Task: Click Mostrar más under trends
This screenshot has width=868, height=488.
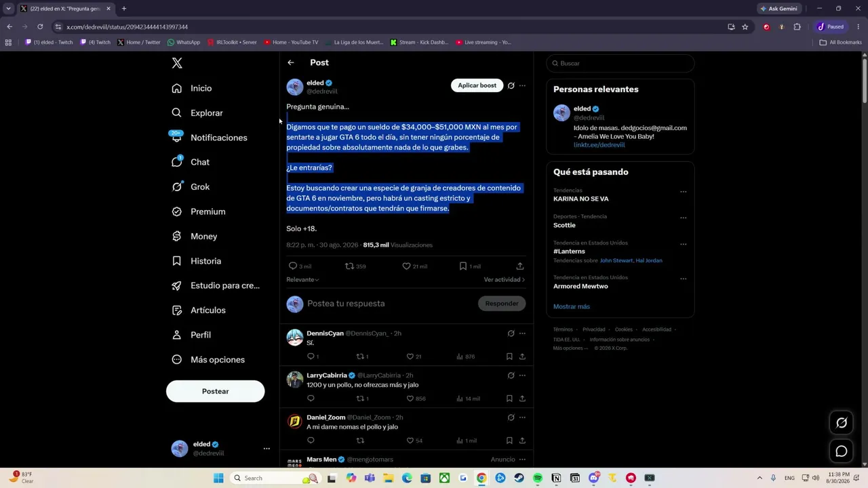Action: coord(572,306)
